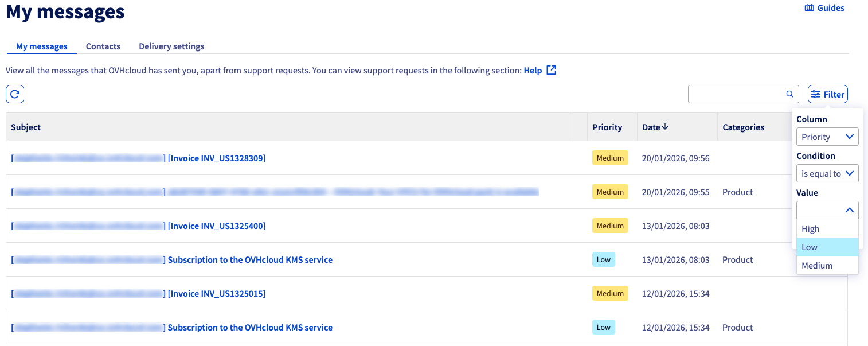This screenshot has height=346, width=868.
Task: Click the Filter sliders icon
Action: point(816,94)
